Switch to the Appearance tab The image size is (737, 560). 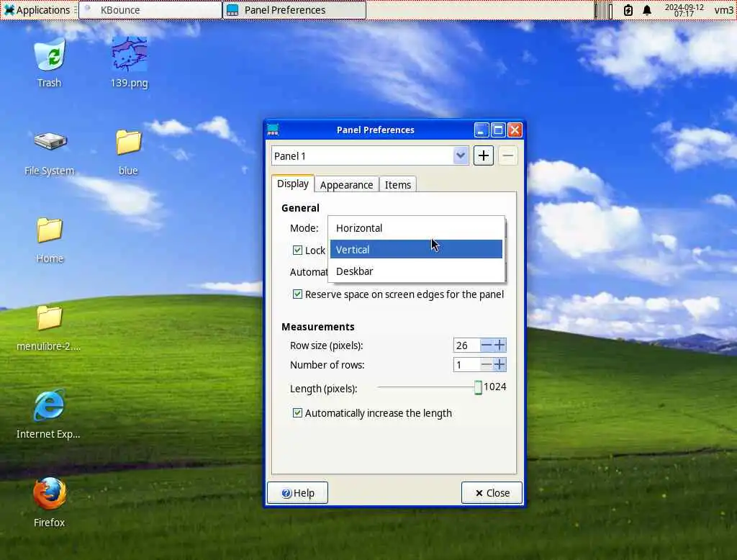(346, 185)
